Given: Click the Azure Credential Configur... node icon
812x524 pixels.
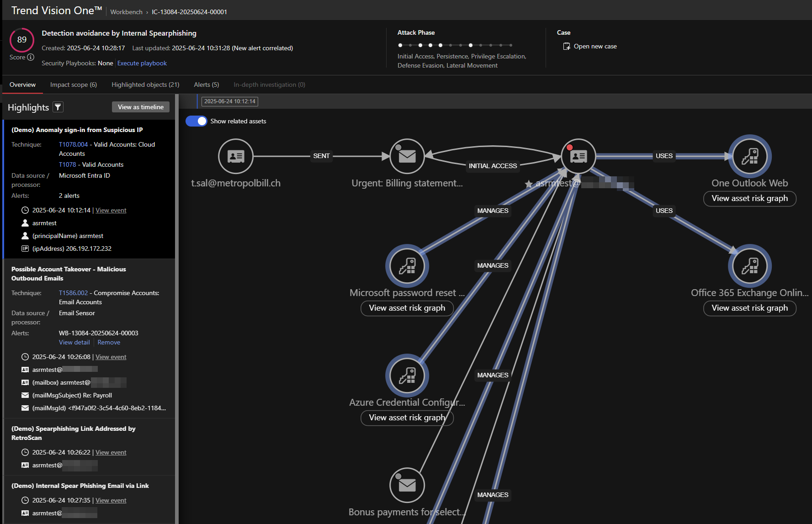Looking at the screenshot, I should tap(407, 376).
